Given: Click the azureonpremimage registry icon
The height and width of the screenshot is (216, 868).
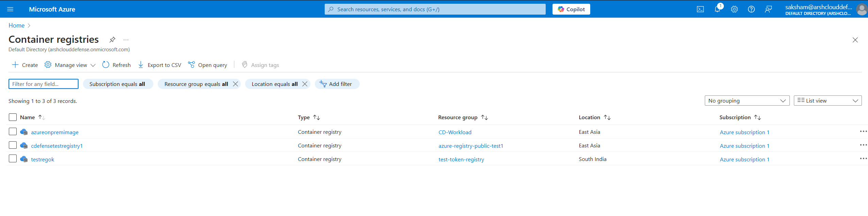Looking at the screenshot, I should click(x=24, y=132).
